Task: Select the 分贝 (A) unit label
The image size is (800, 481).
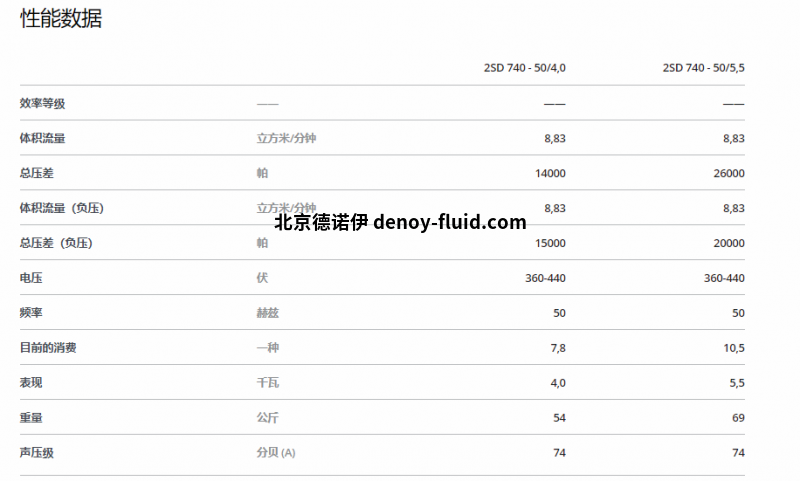Action: (276, 453)
